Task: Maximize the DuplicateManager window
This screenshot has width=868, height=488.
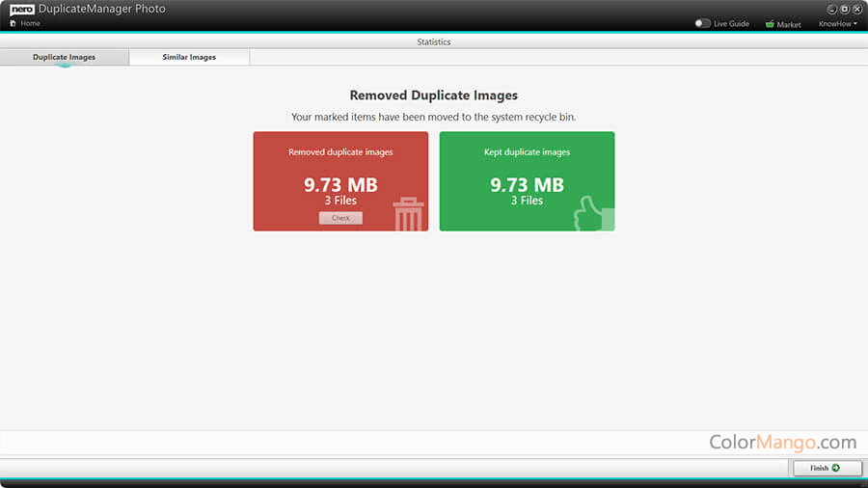Action: tap(844, 9)
